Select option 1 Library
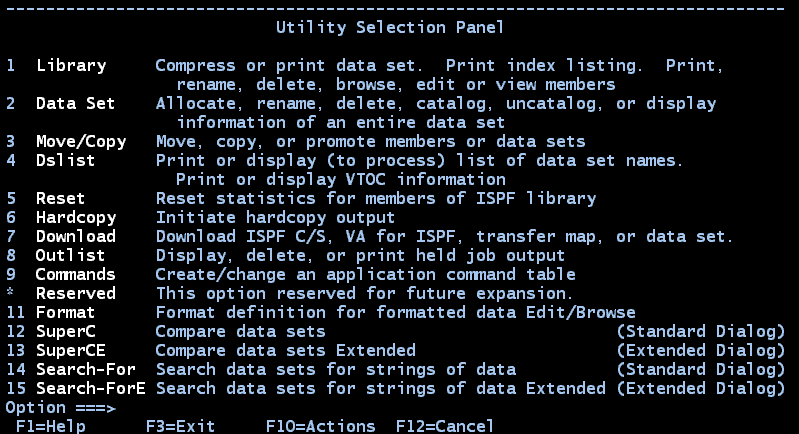799x434 pixels. point(71,66)
